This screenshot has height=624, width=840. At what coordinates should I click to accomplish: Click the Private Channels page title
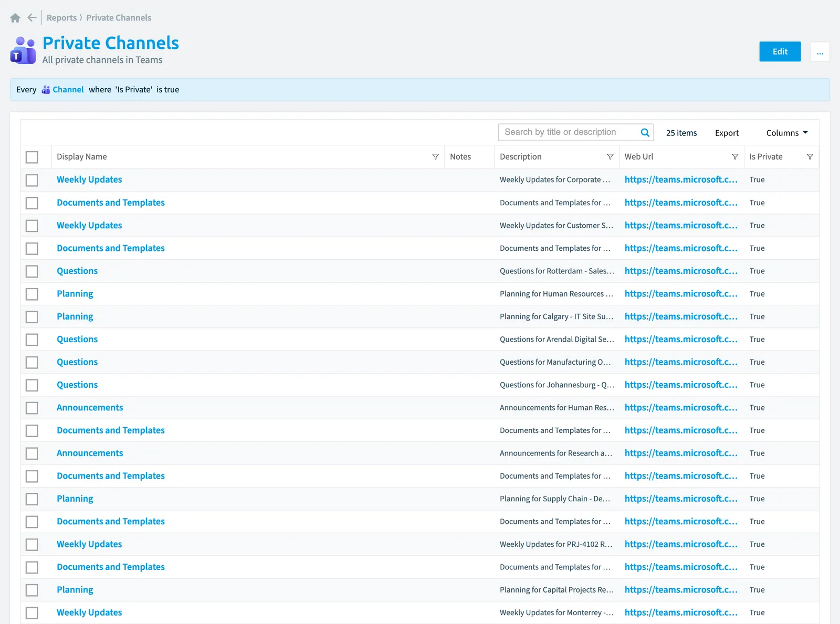111,43
